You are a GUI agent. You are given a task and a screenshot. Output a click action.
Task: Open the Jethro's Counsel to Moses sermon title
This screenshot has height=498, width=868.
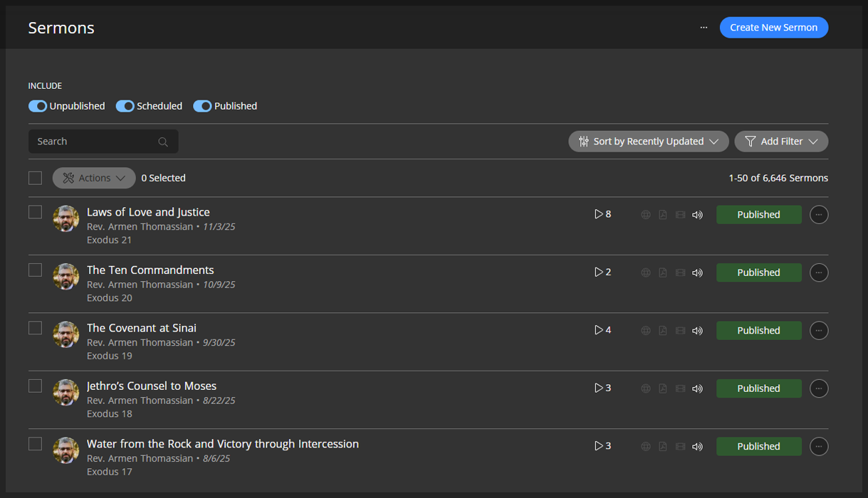click(152, 386)
